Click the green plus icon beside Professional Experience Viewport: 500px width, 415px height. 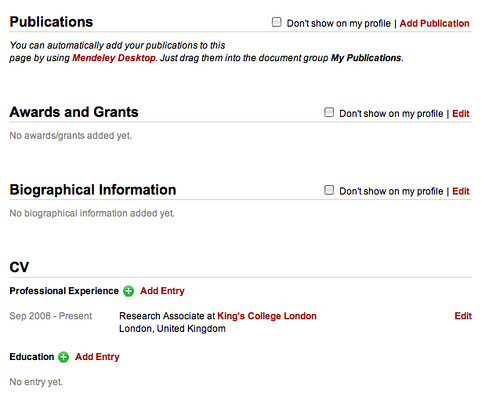click(x=128, y=291)
